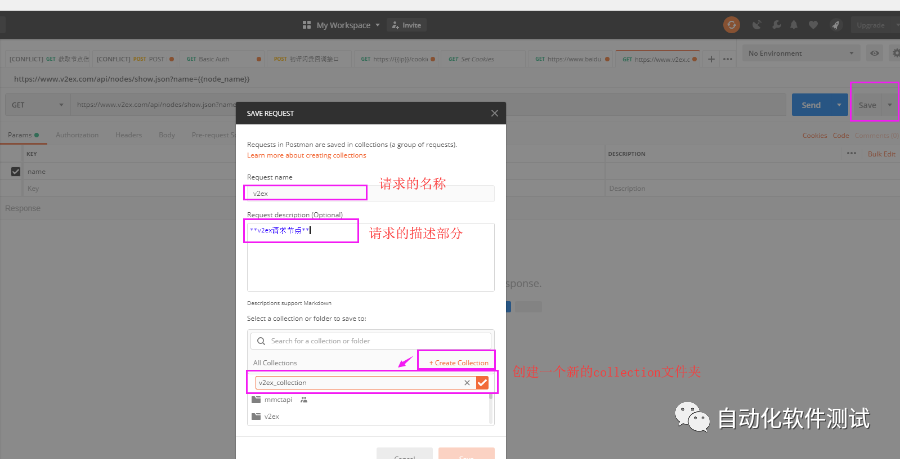Switch to the Basic Auth request tab

(x=223, y=59)
